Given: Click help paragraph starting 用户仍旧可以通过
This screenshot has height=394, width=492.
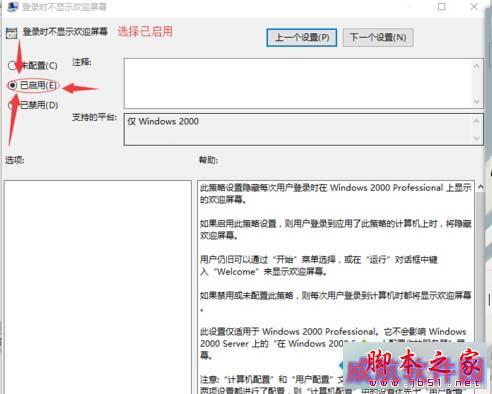Looking at the screenshot, I should pyautogui.click(x=319, y=265).
